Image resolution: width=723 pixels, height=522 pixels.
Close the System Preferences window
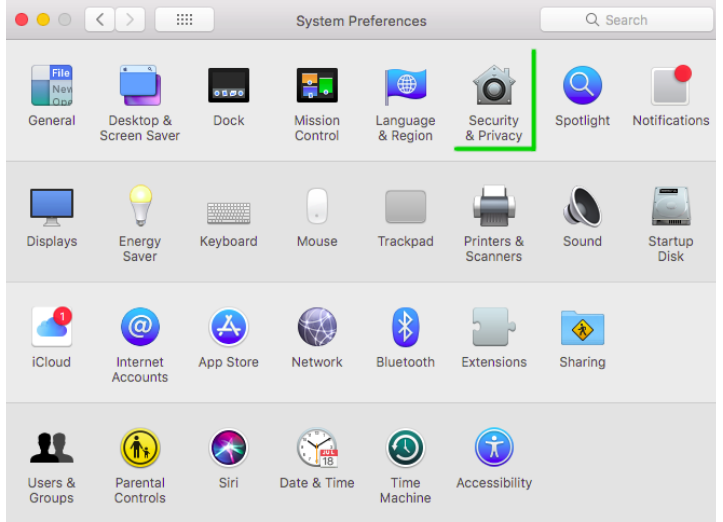[22, 19]
